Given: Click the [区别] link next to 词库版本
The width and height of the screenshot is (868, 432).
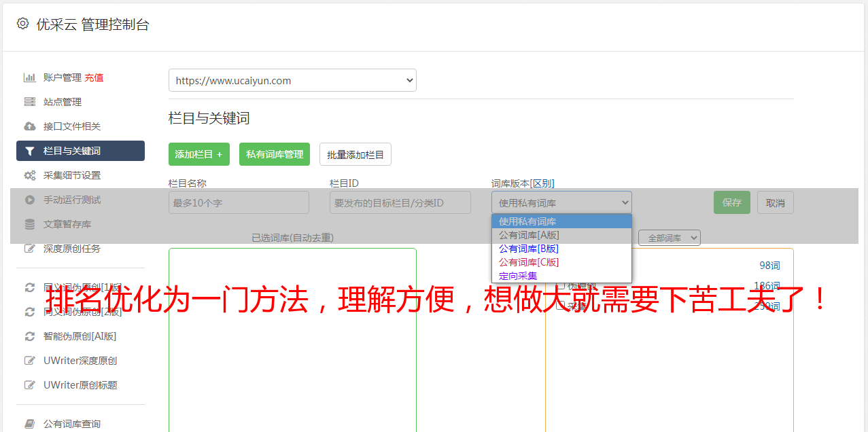Looking at the screenshot, I should pos(542,183).
